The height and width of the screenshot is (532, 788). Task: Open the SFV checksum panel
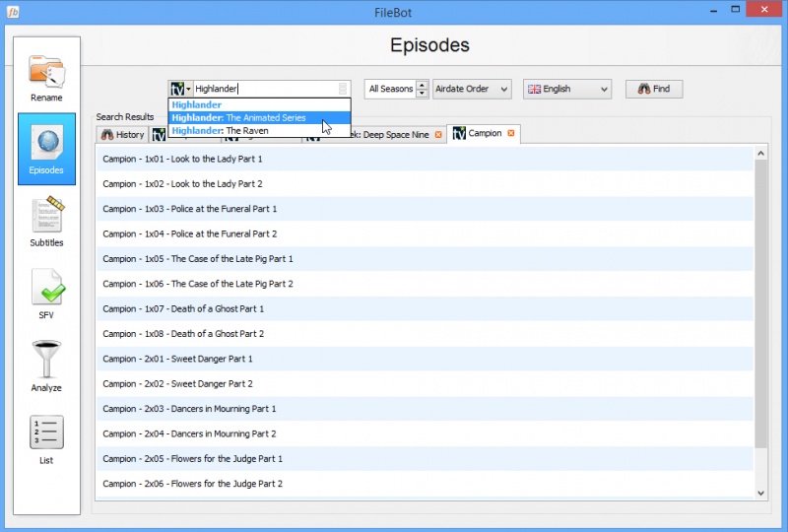point(46,295)
